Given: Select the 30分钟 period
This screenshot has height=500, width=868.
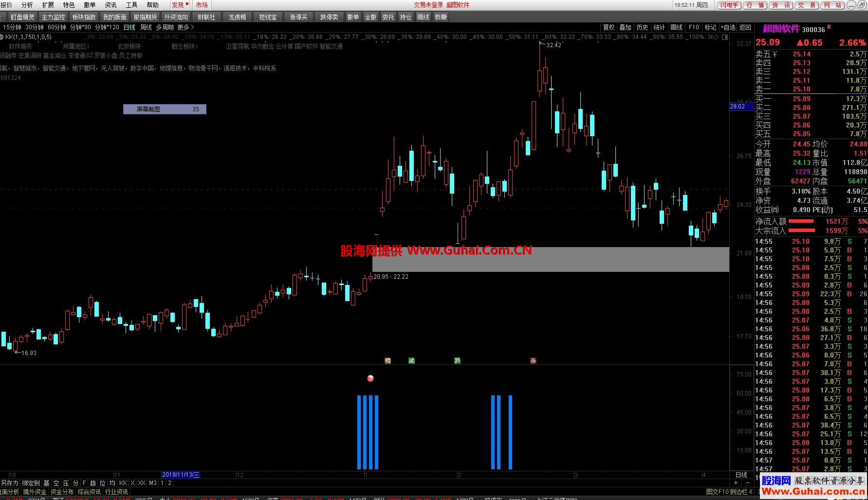Looking at the screenshot, I should [x=35, y=27].
